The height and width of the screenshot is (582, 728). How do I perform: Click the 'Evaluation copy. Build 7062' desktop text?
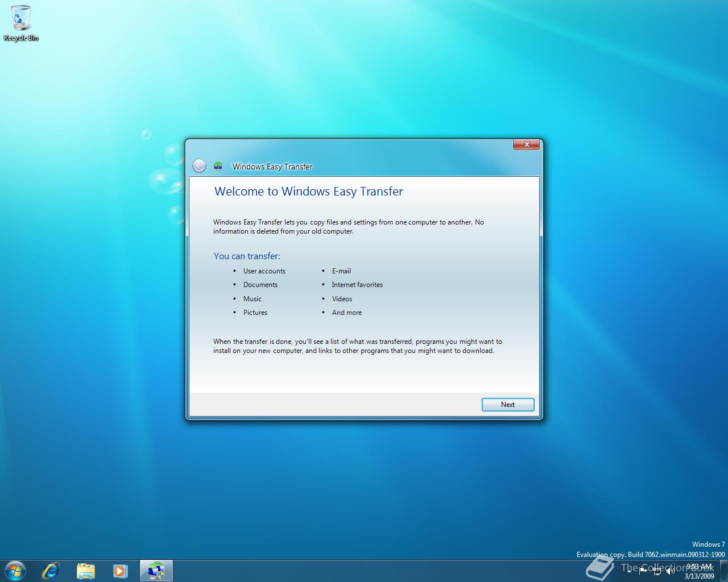point(651,554)
